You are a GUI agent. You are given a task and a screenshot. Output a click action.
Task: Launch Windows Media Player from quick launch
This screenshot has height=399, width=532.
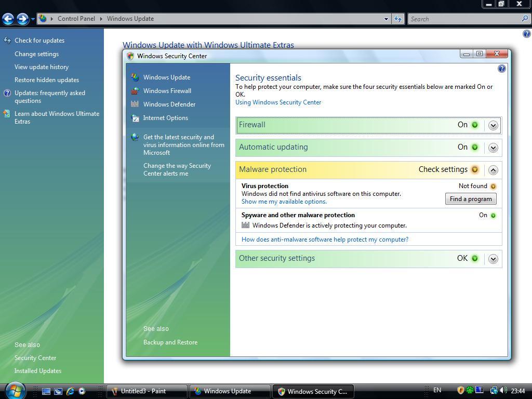coord(82,391)
